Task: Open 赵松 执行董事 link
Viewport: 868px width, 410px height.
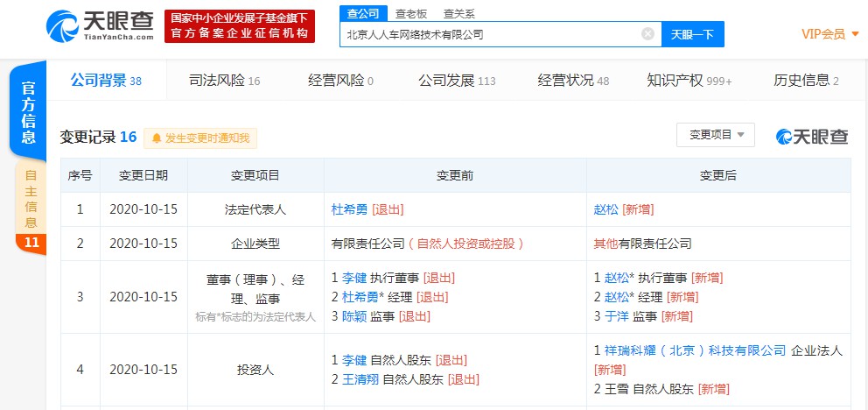Action: 617,278
